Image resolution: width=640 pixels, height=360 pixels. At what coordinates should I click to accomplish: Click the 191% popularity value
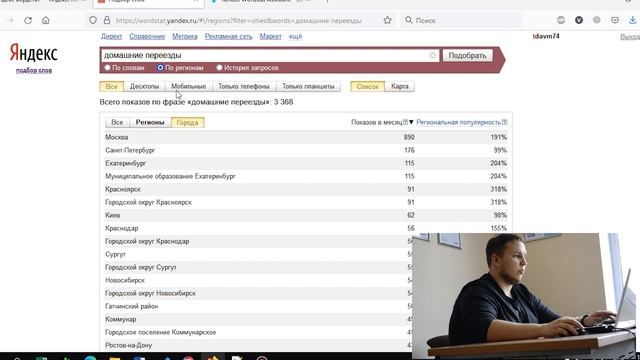(498, 137)
